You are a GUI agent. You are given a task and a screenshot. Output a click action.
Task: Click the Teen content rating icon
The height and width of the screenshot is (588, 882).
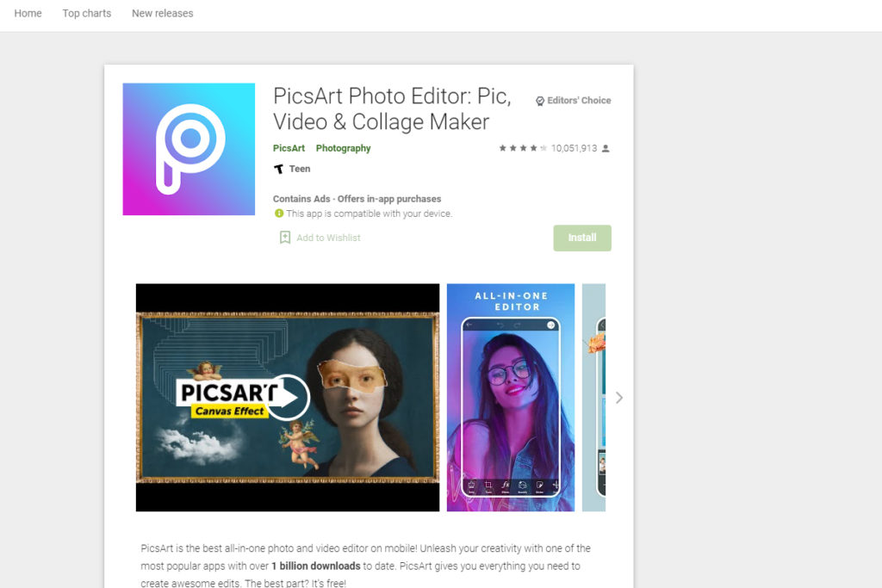pos(278,169)
